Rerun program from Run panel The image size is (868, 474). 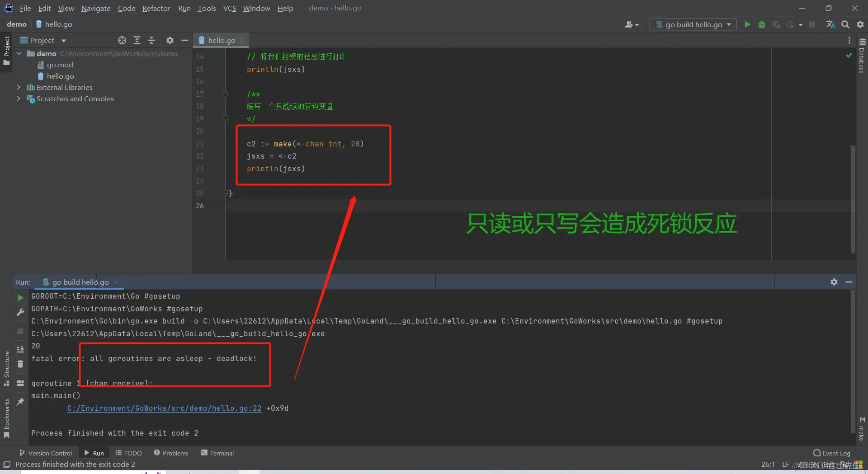click(x=20, y=298)
